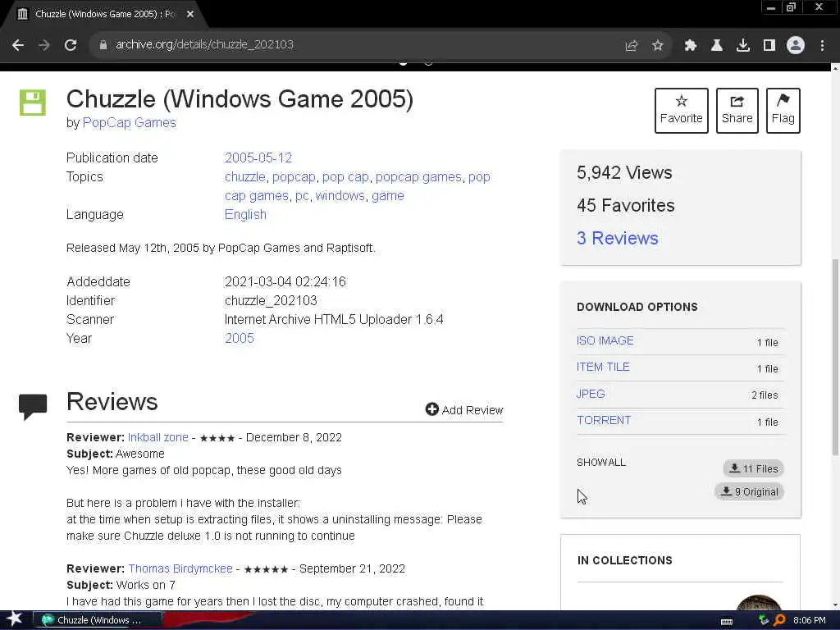The height and width of the screenshot is (630, 840).
Task: Open the pc topic link
Action: pos(302,195)
